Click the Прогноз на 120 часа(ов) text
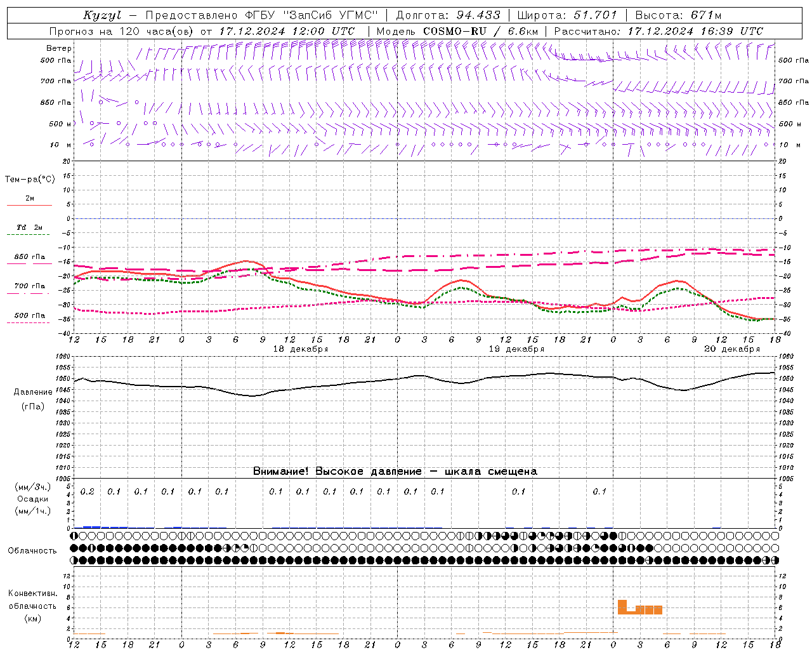Viewport: 812px width, 650px height. 122,31
